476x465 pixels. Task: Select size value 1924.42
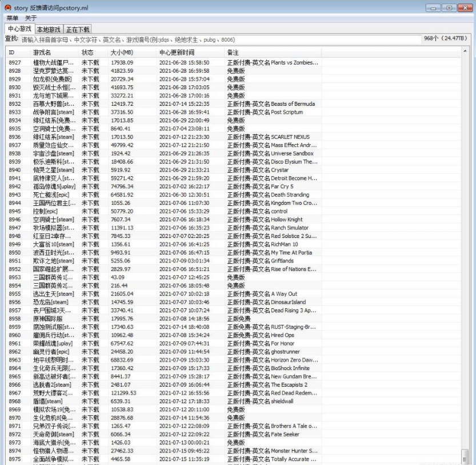click(x=121, y=153)
